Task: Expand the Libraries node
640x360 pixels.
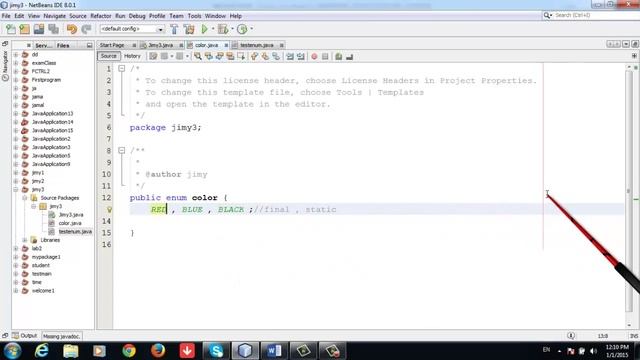Action: click(24, 240)
